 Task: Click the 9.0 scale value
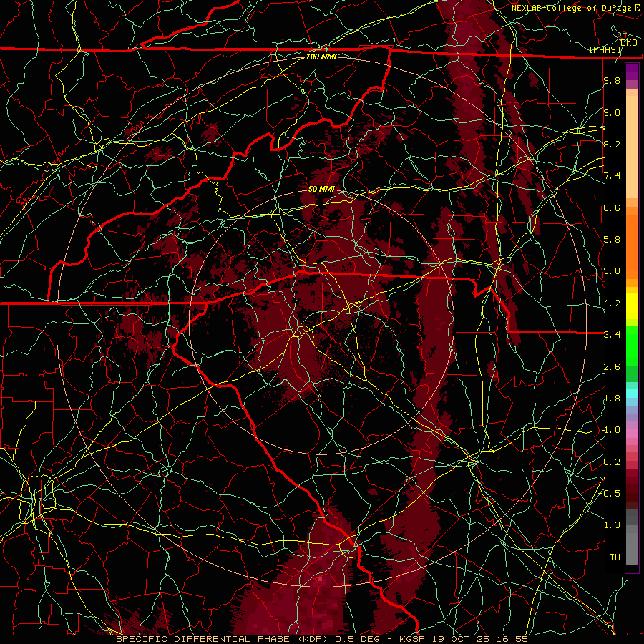click(x=612, y=112)
